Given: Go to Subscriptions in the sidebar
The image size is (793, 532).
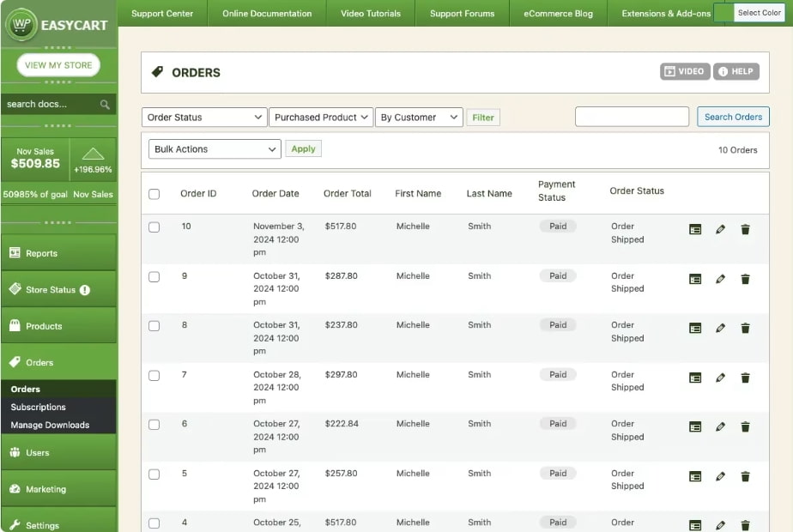Looking at the screenshot, I should (39, 408).
